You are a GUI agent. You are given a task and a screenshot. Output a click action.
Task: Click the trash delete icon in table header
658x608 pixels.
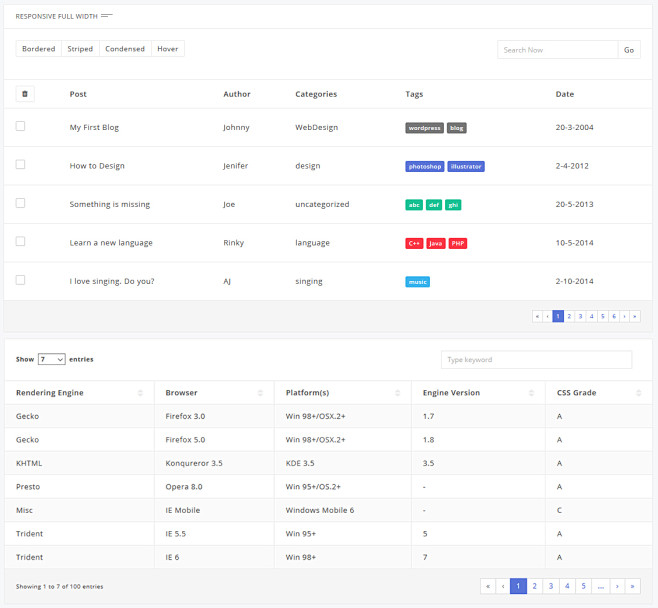(x=25, y=94)
